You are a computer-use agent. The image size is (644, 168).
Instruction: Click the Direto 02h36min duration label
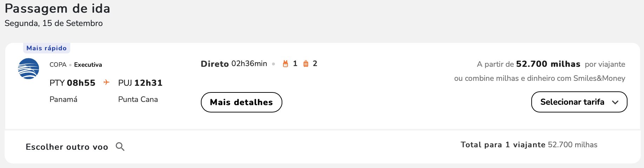point(234,64)
